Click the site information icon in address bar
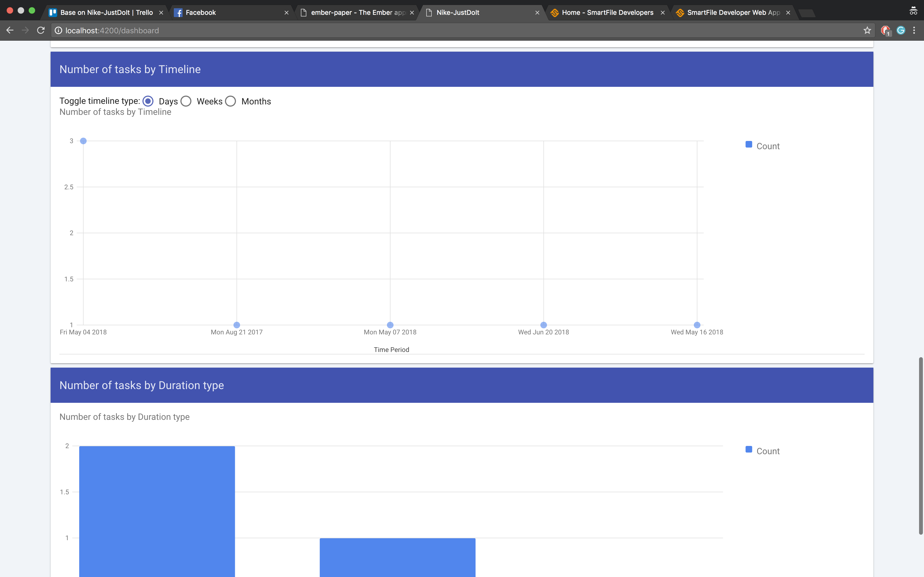Viewport: 924px width, 577px height. [58, 30]
